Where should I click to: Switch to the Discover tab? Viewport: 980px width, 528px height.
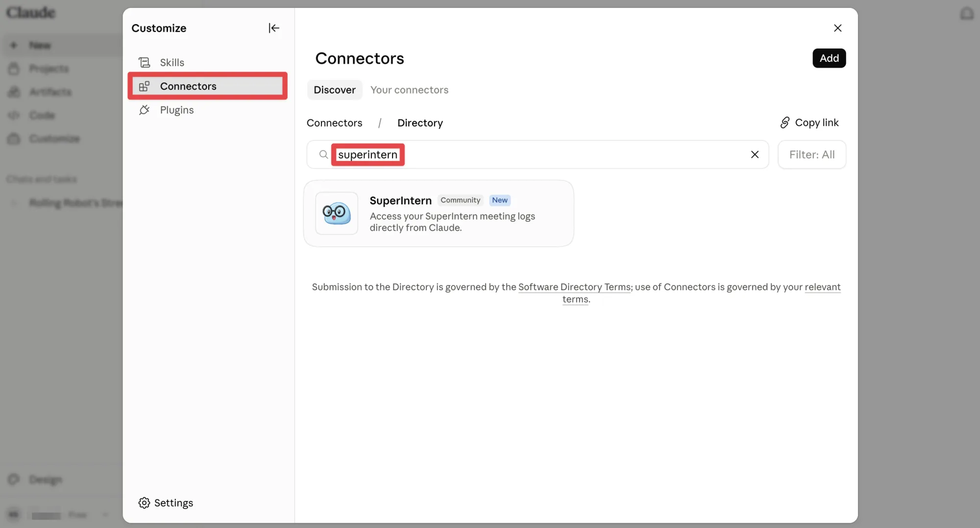tap(335, 90)
